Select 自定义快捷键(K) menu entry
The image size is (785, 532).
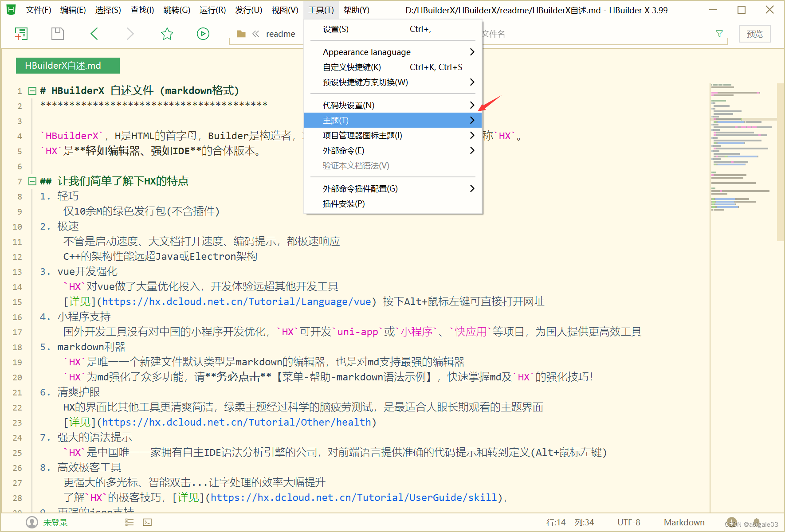tap(393, 67)
